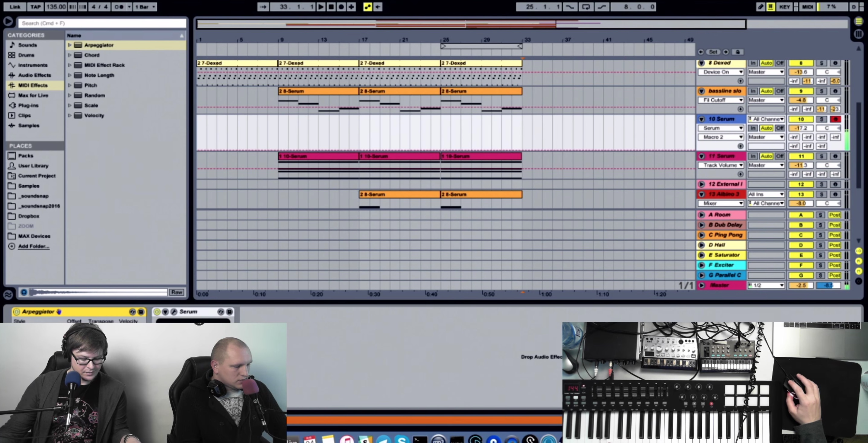Toggle the Computer MIDI Keyboard button
Image resolution: width=868 pixels, height=443 pixels.
click(x=771, y=7)
